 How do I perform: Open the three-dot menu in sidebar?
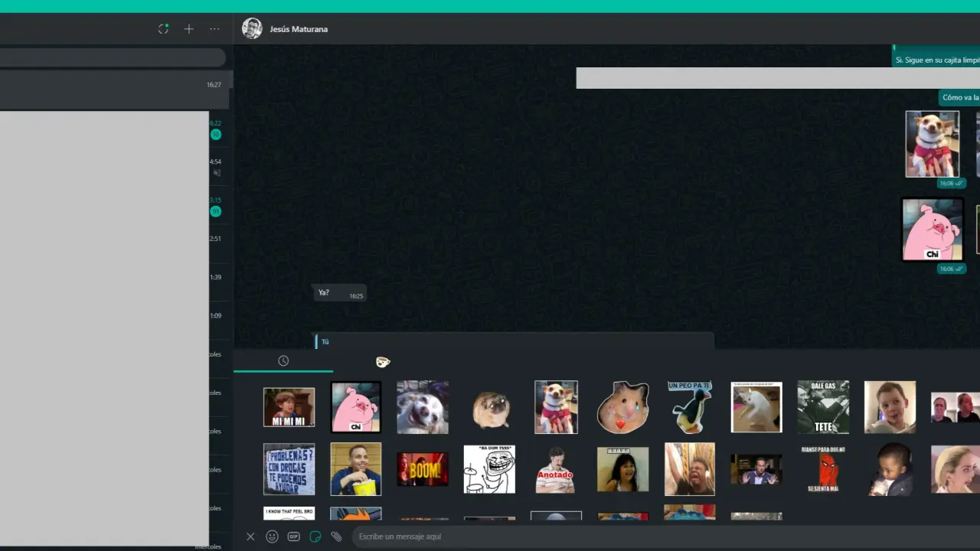coord(214,29)
